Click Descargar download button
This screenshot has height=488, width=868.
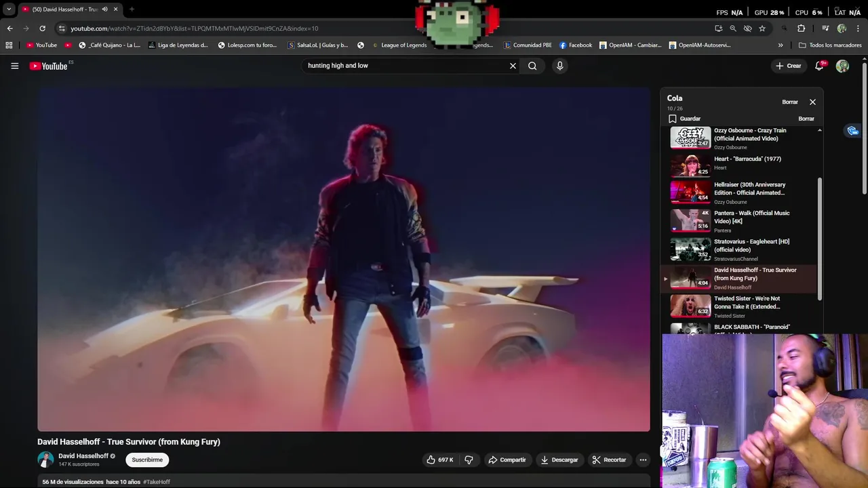[x=559, y=460]
